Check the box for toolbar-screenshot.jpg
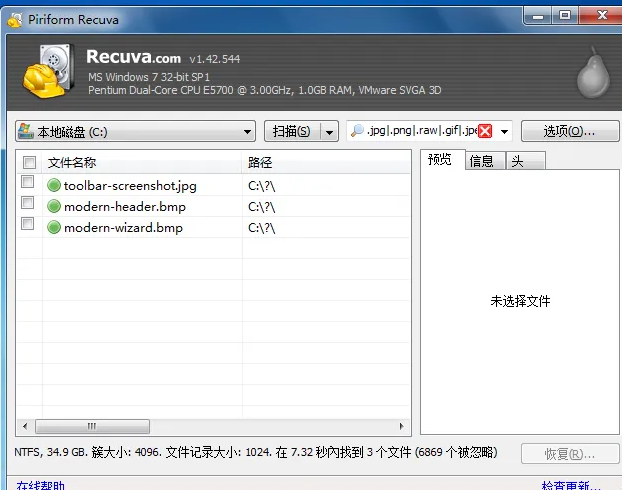 29,184
